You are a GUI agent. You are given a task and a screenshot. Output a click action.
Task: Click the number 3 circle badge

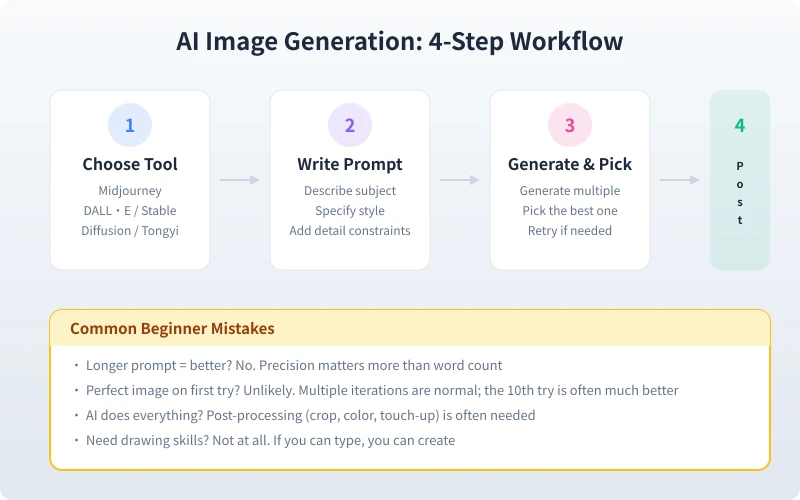tap(569, 125)
